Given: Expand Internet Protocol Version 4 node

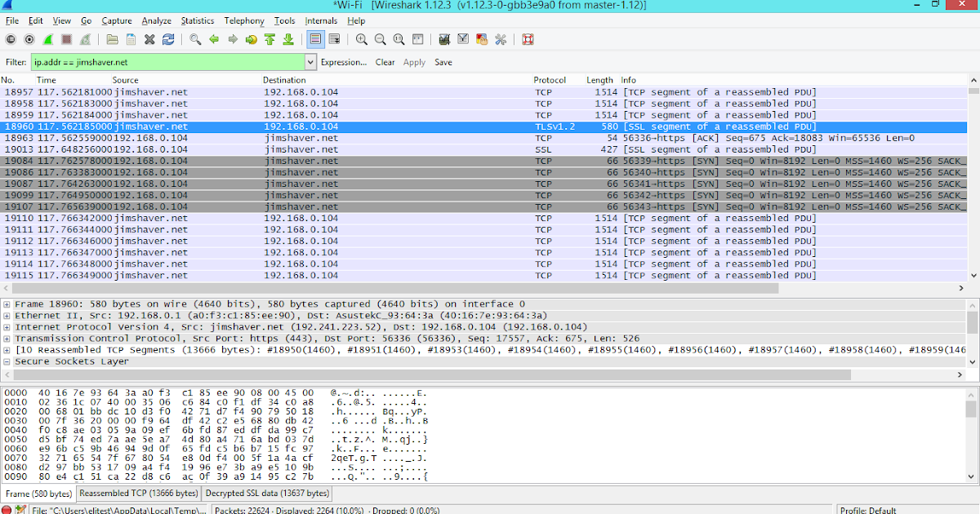Looking at the screenshot, I should (x=7, y=326).
